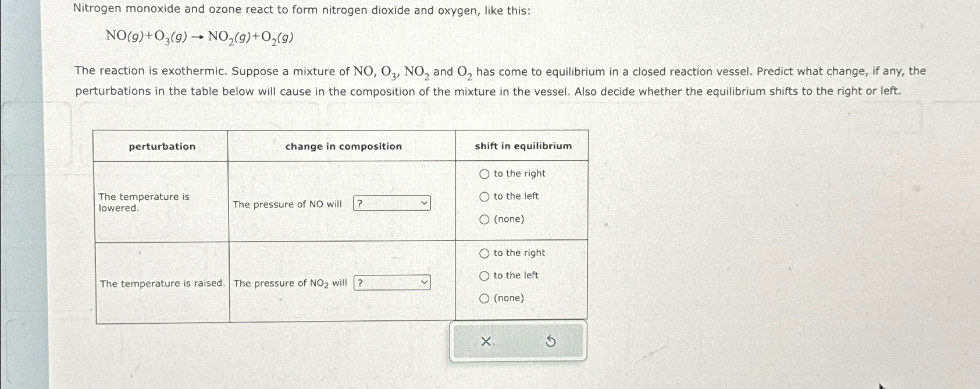Click the 'change in composition' column header
Image resolution: width=980 pixels, height=389 pixels.
tap(344, 146)
